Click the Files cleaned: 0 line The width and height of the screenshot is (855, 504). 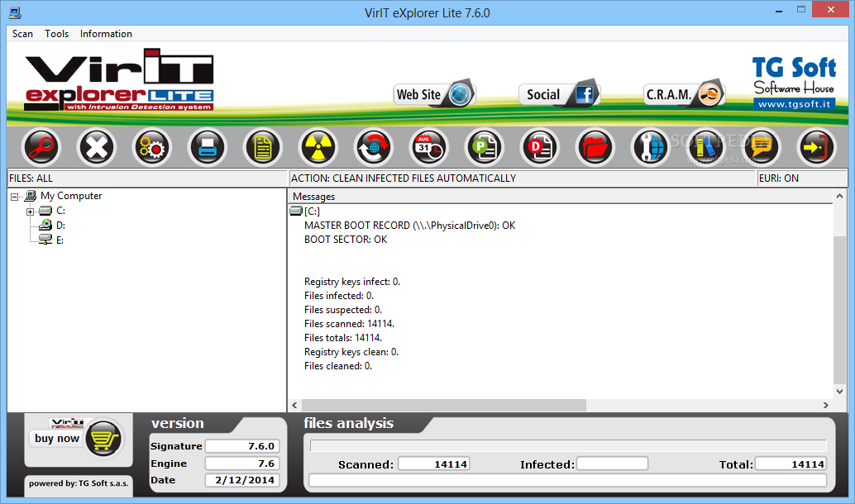pos(338,366)
